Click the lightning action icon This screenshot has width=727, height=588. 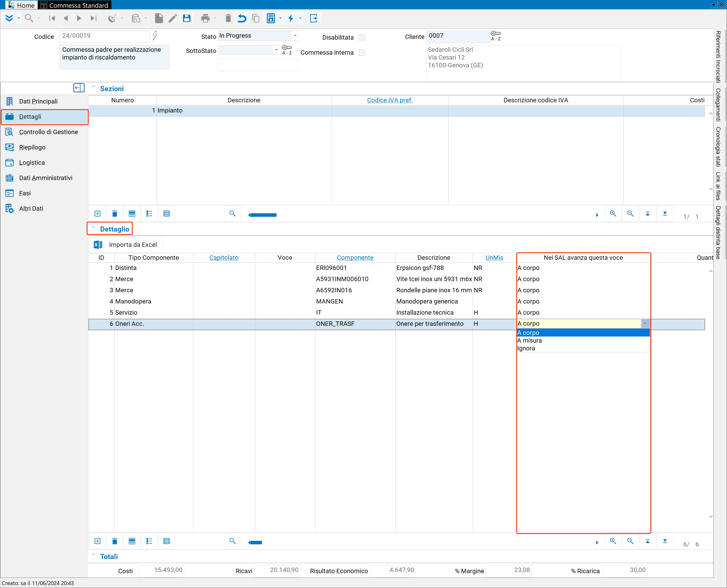click(x=291, y=18)
